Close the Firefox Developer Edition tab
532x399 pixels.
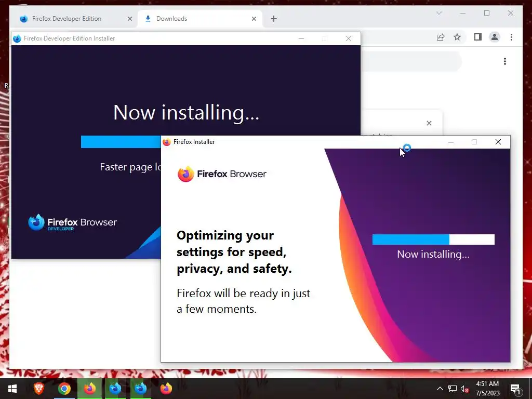pyautogui.click(x=129, y=19)
